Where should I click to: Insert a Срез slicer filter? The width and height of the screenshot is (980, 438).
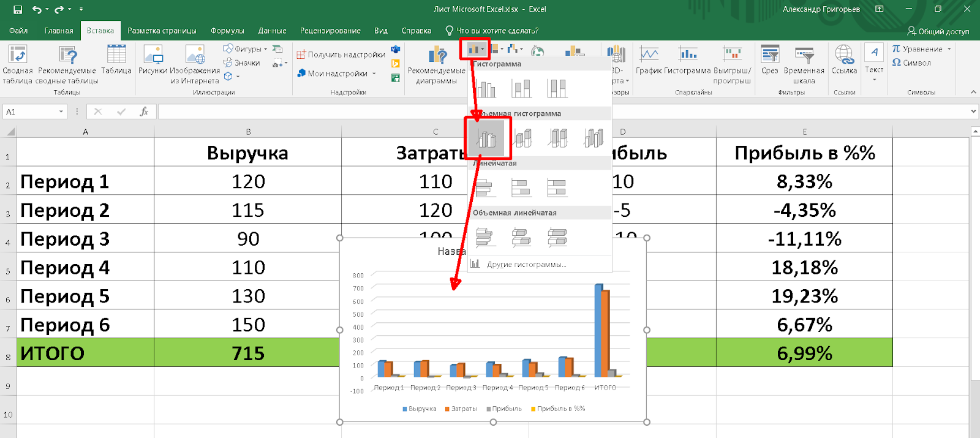(770, 60)
